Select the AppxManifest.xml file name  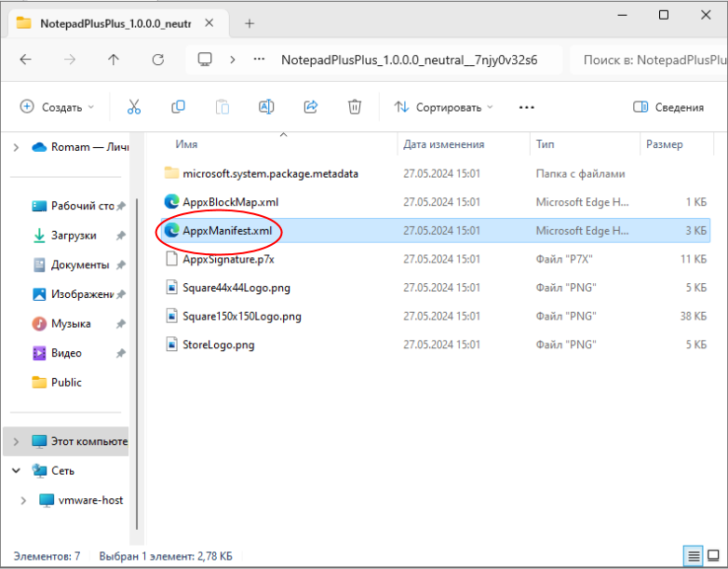(227, 230)
